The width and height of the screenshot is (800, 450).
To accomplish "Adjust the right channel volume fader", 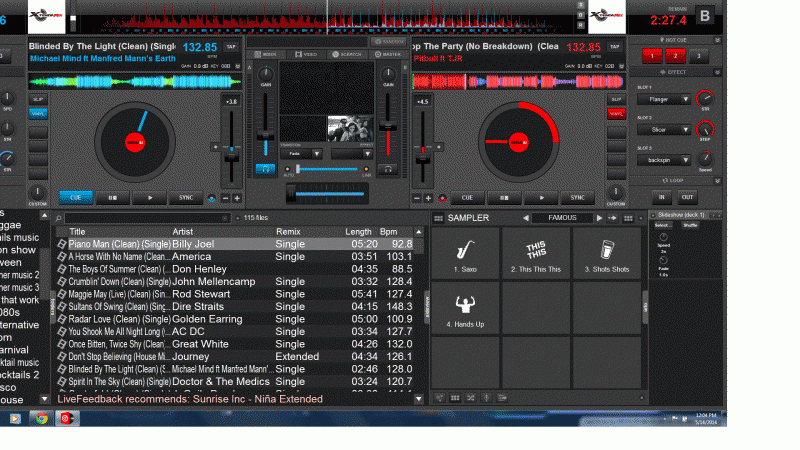I will pos(388,128).
